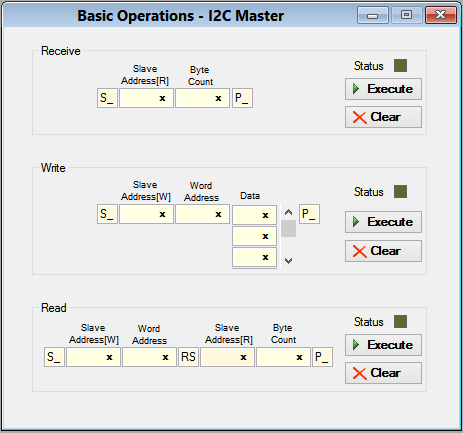Focus the Receive Slave Address[R] field
This screenshot has width=463, height=433.
tap(146, 98)
